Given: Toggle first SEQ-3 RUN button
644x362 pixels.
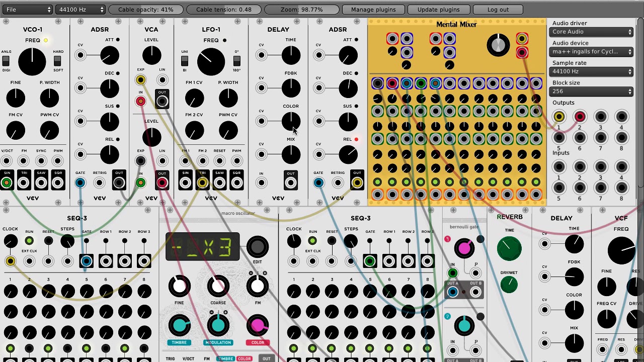Looking at the screenshot, I should click(x=29, y=241).
